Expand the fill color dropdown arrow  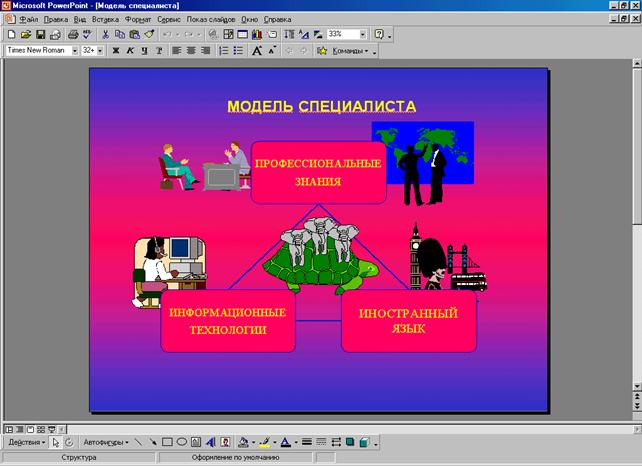[253, 442]
